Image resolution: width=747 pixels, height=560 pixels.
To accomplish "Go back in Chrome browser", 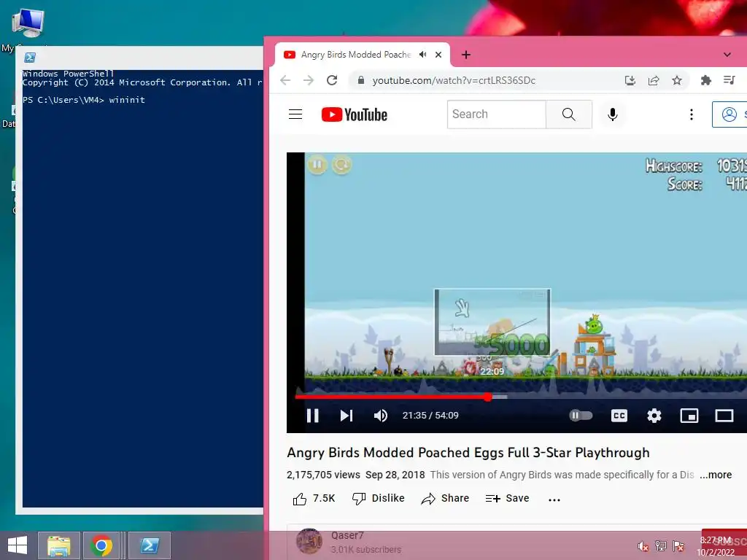I will 285,80.
